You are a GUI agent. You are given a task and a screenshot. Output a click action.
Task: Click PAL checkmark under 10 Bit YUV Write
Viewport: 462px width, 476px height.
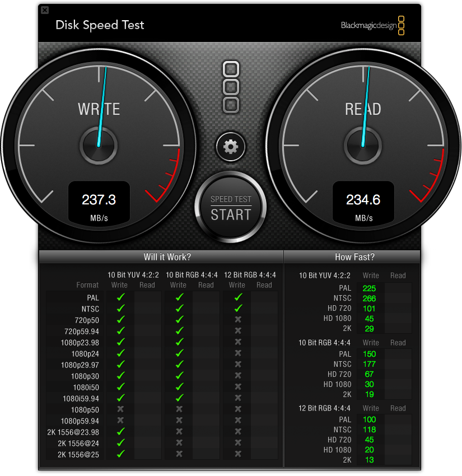pyautogui.click(x=121, y=297)
